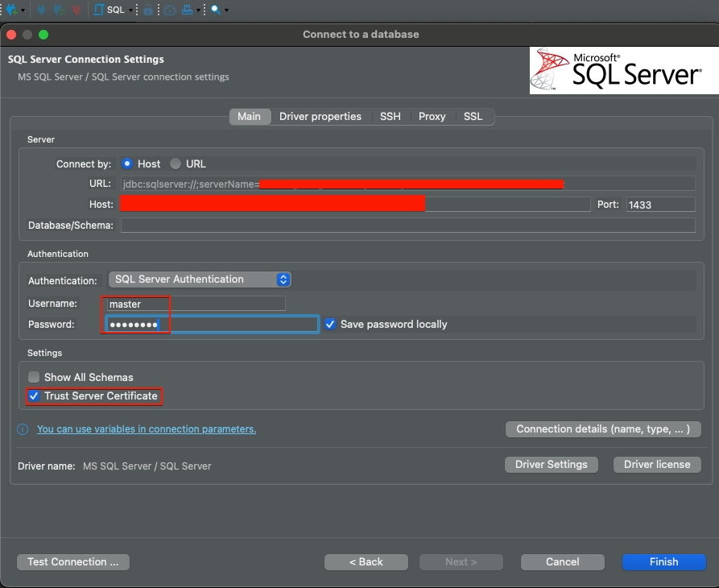
Task: Click the magnifier search icon in toolbar
Action: (215, 10)
